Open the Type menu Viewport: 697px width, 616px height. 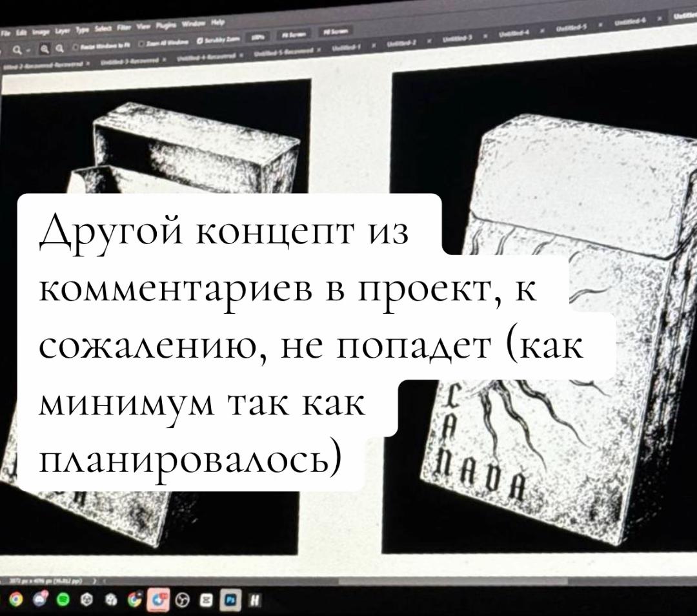click(x=82, y=29)
